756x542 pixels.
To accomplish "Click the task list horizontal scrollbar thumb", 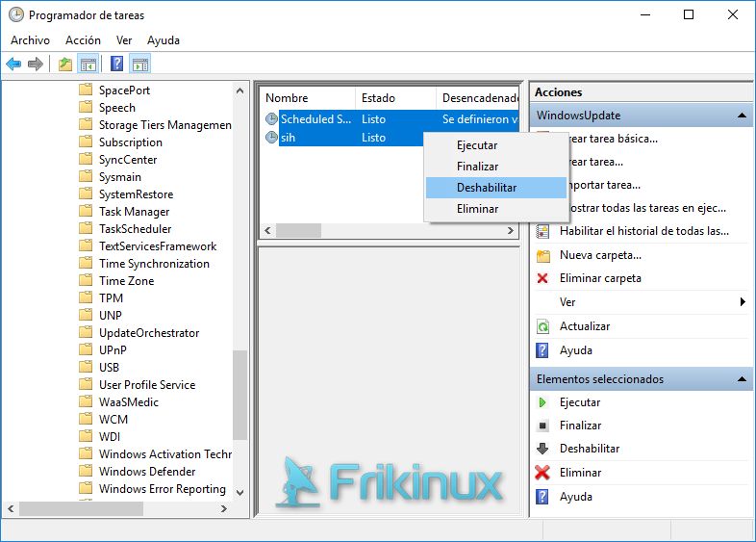I will [298, 230].
